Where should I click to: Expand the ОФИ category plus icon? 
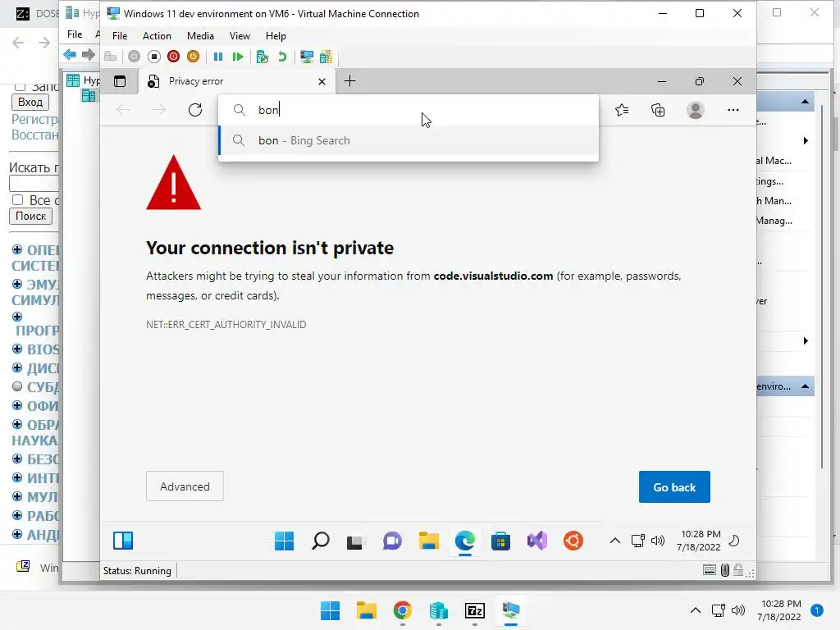point(17,405)
